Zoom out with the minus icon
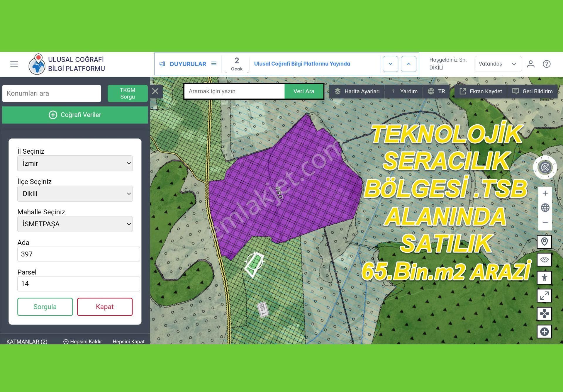This screenshot has height=392, width=563. point(545,222)
